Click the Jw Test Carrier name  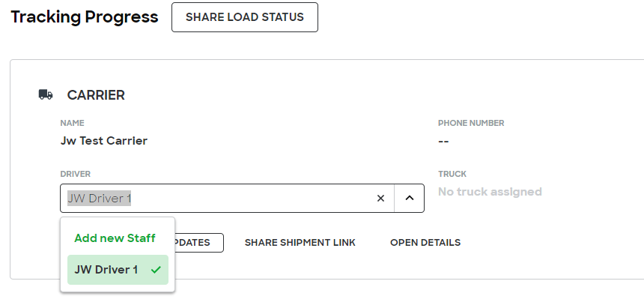(104, 141)
